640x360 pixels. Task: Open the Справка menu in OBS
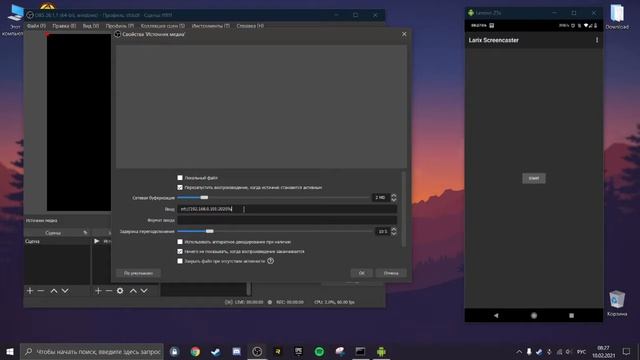tap(250, 26)
